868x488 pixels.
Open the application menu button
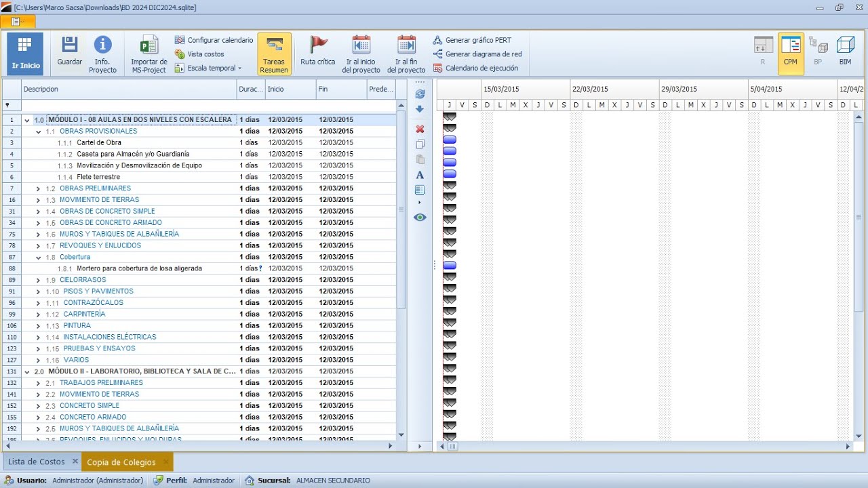click(17, 22)
